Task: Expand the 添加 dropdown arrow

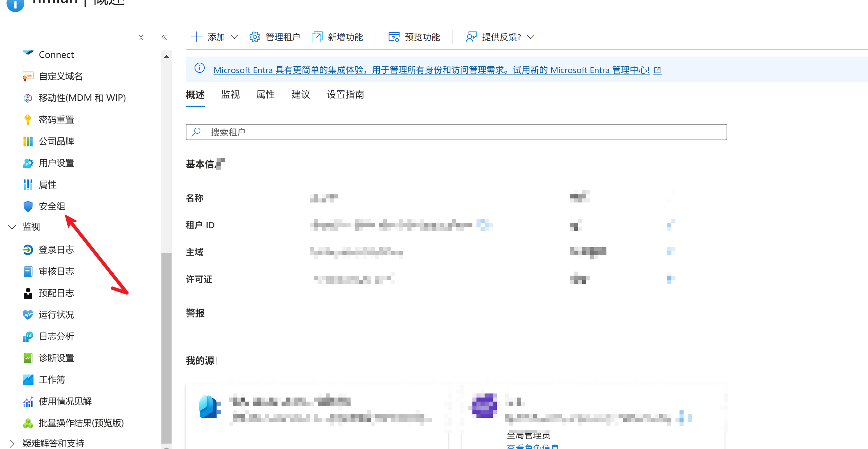Action: point(235,37)
